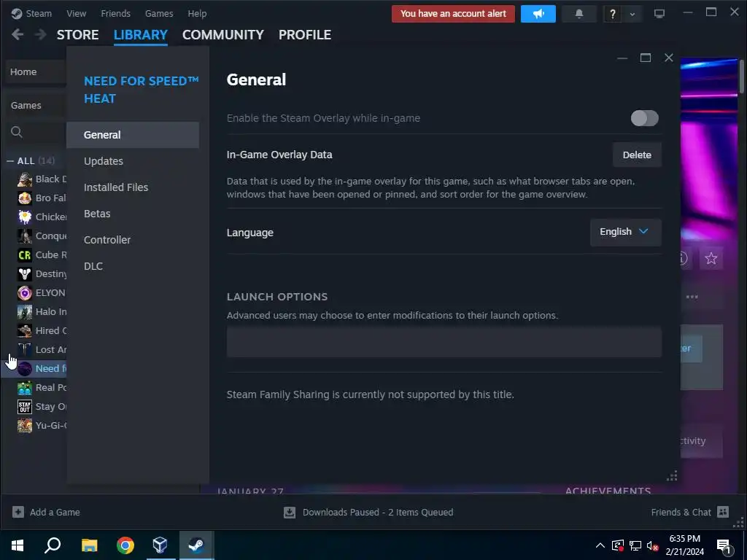Select the Yu-Gi-Oh game icon

click(25, 425)
